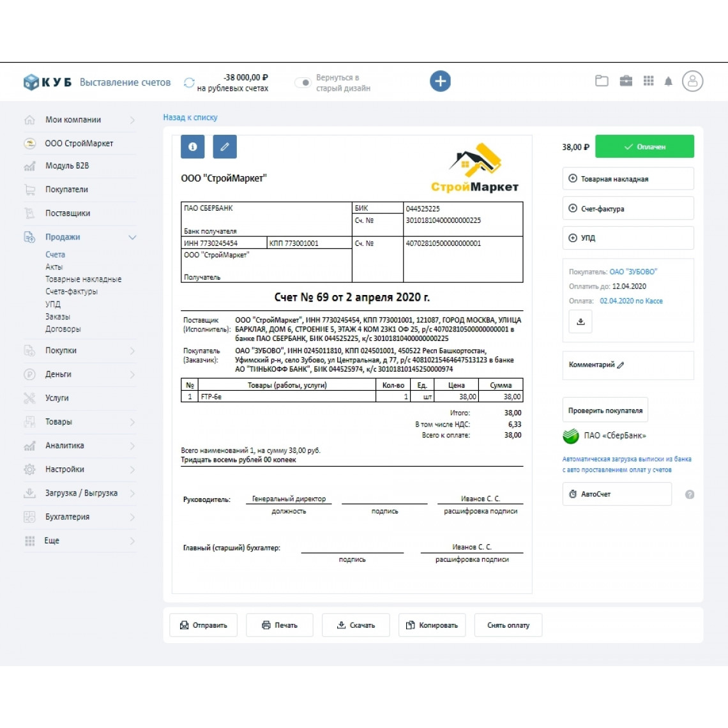Click the ПАО «СберБанк» logo

(x=571, y=436)
